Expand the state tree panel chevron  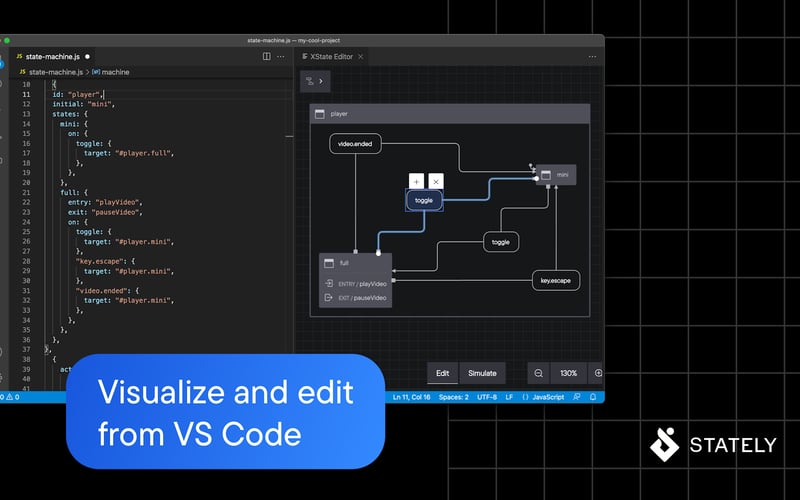pos(321,81)
